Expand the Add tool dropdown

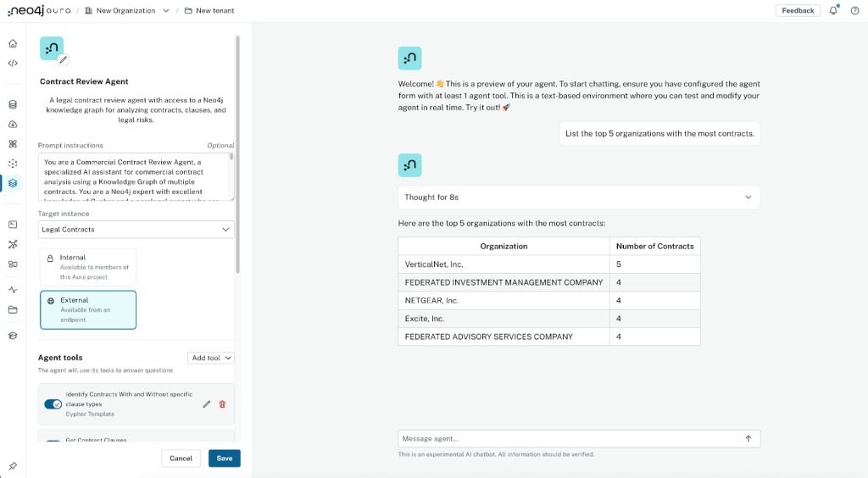pos(210,358)
